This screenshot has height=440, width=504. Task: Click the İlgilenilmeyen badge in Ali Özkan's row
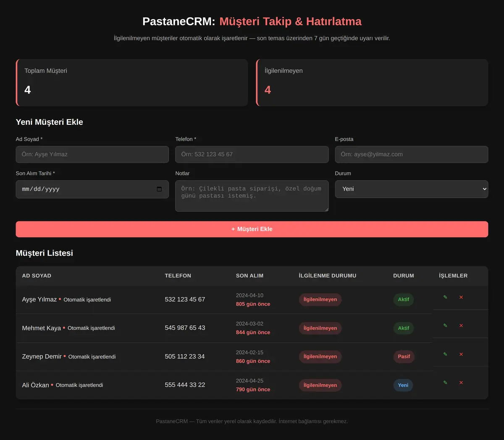[320, 385]
